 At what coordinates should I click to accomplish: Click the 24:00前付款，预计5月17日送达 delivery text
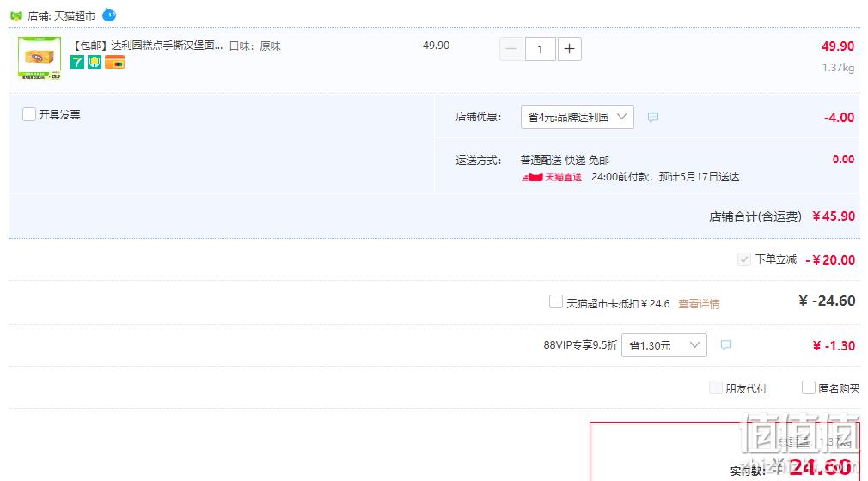tap(665, 177)
